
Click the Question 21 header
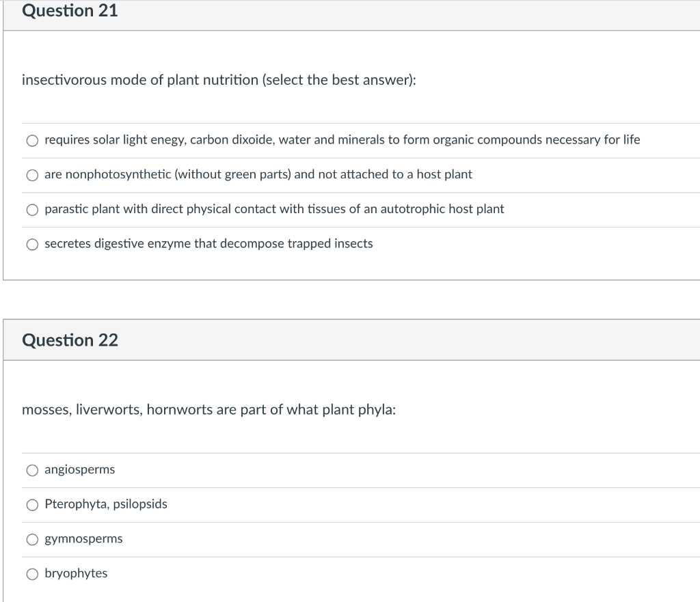pyautogui.click(x=70, y=11)
